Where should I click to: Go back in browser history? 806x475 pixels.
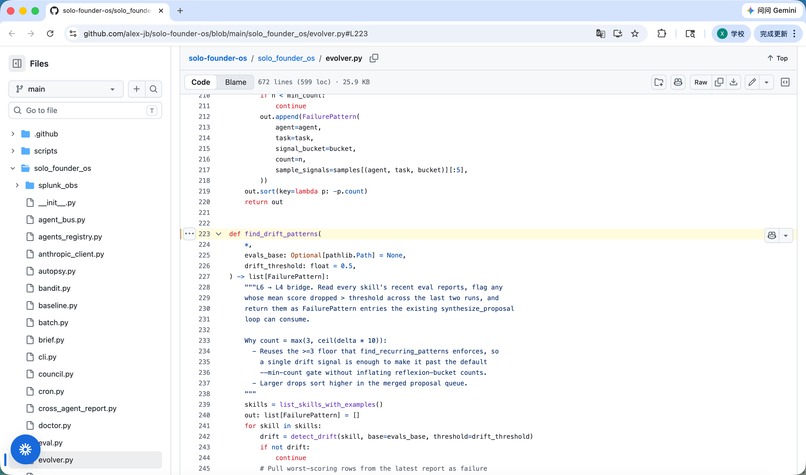coord(12,33)
